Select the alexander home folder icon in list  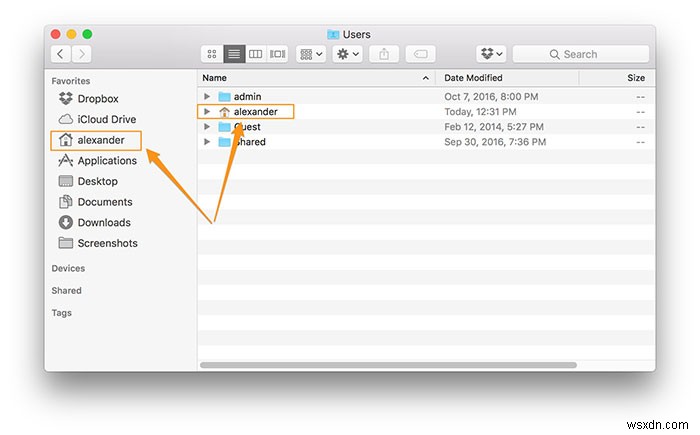coord(224,112)
